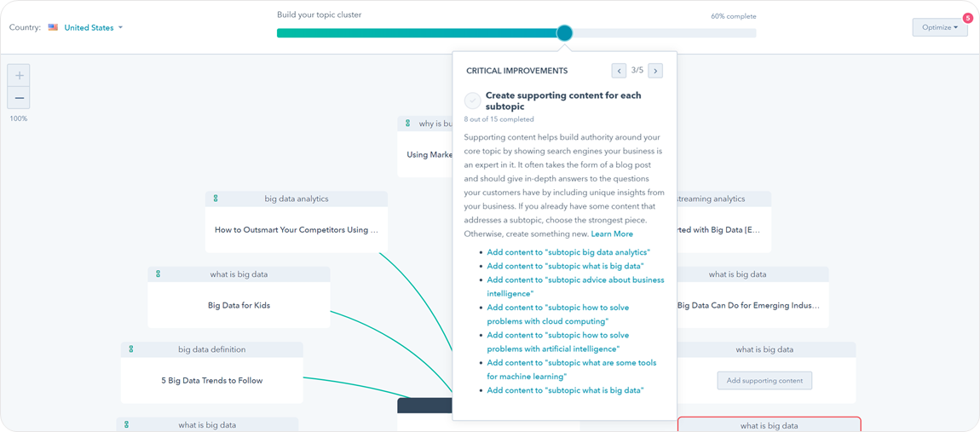Click link icon on Big Data for Kids card

pos(159,274)
